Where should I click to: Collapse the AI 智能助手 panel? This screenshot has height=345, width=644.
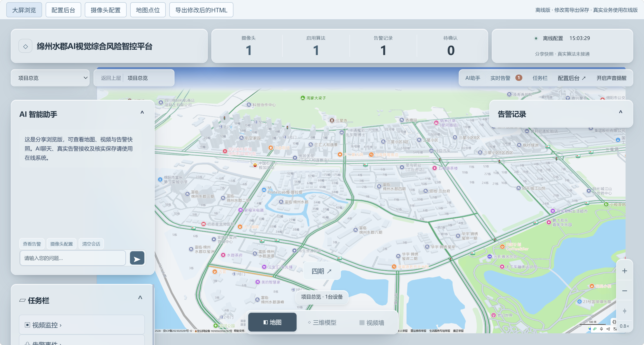pyautogui.click(x=142, y=113)
